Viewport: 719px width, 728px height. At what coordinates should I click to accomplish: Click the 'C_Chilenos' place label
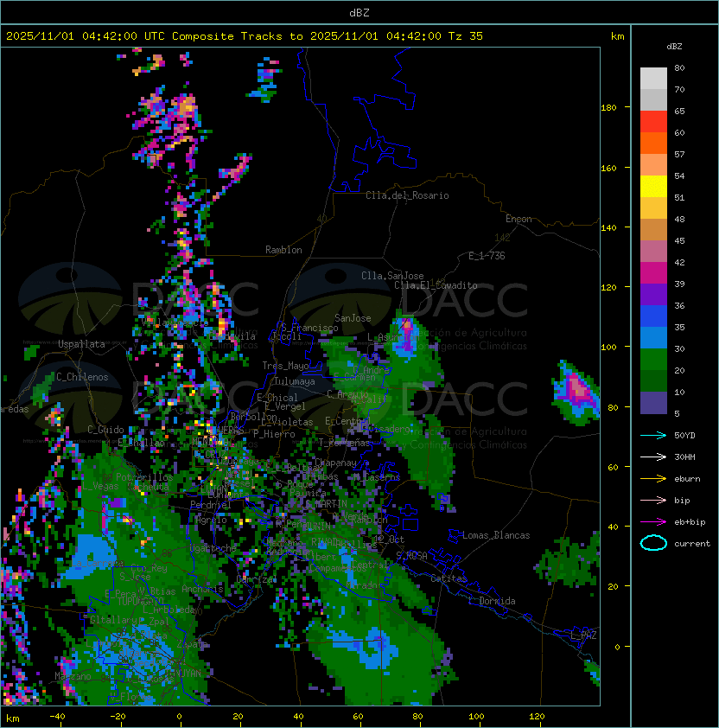[x=82, y=377]
